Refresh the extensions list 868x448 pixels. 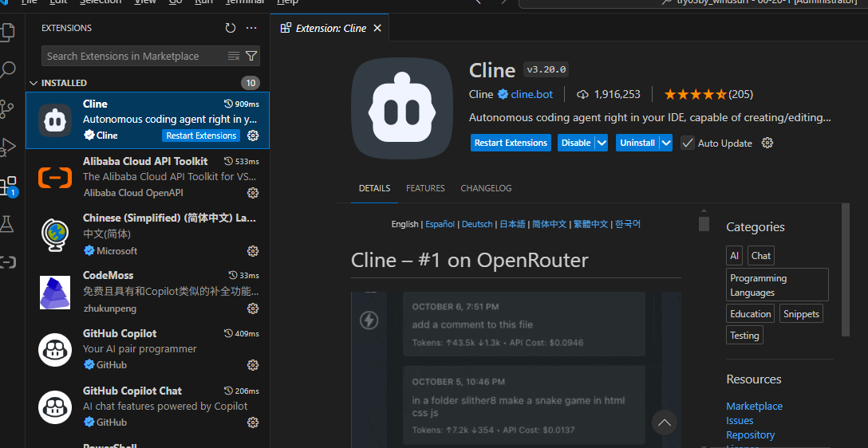coord(231,28)
